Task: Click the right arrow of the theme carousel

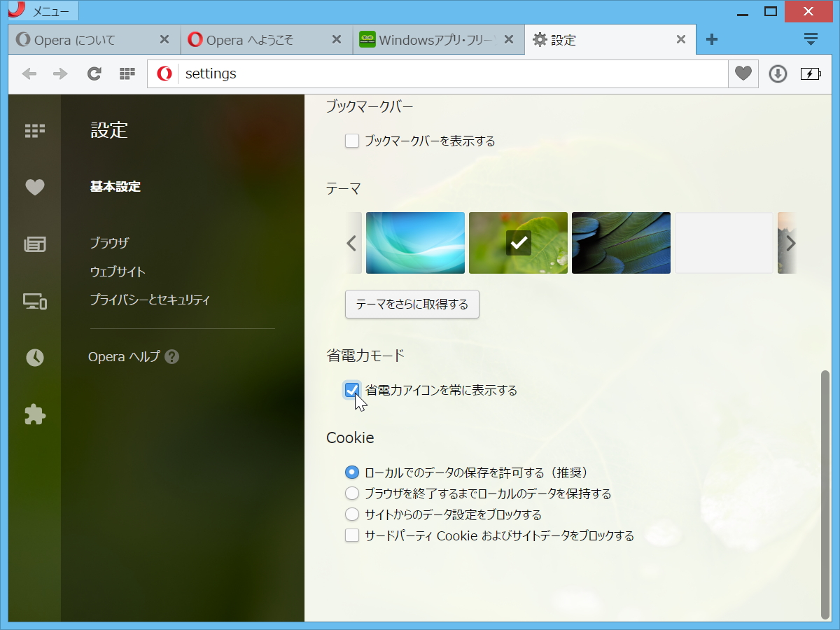Action: click(790, 242)
